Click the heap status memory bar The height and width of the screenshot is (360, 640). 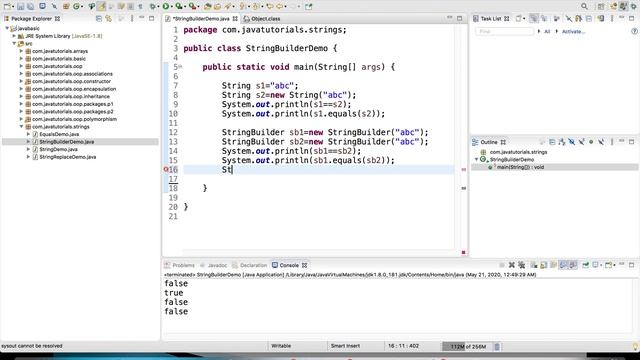tap(467, 347)
